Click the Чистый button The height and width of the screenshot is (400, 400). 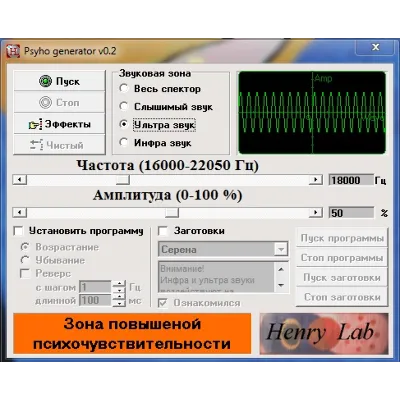(x=59, y=145)
